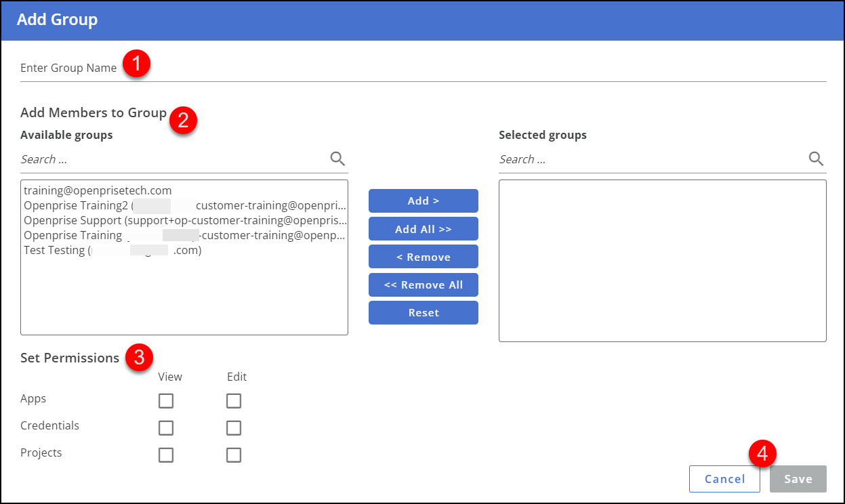Enable Edit permission for Projects

[233, 455]
